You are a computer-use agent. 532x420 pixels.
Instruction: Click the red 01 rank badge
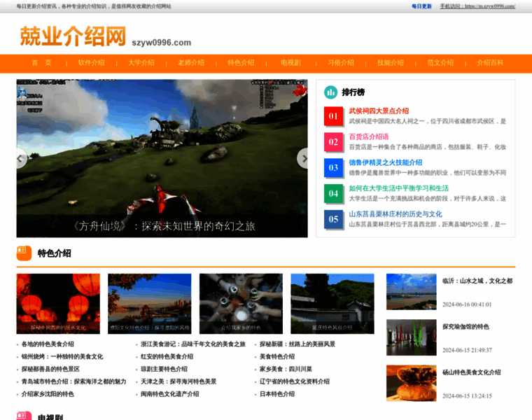[x=333, y=116]
